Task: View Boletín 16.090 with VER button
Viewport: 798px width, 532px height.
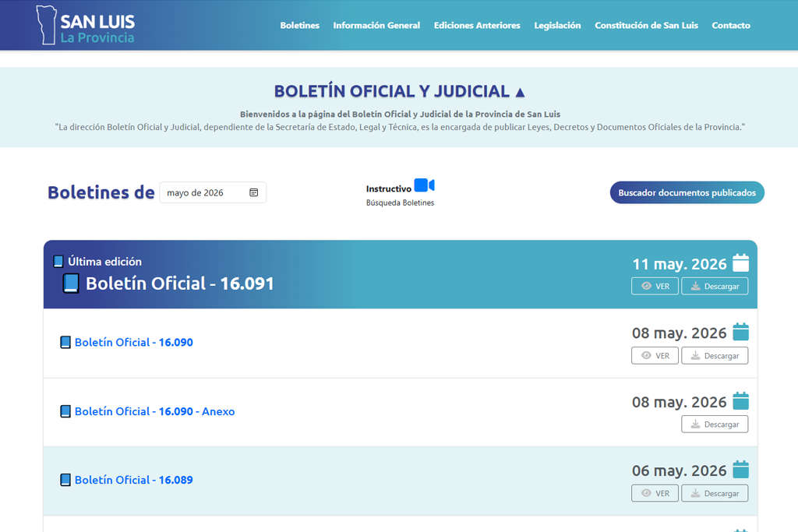Action: click(x=655, y=355)
